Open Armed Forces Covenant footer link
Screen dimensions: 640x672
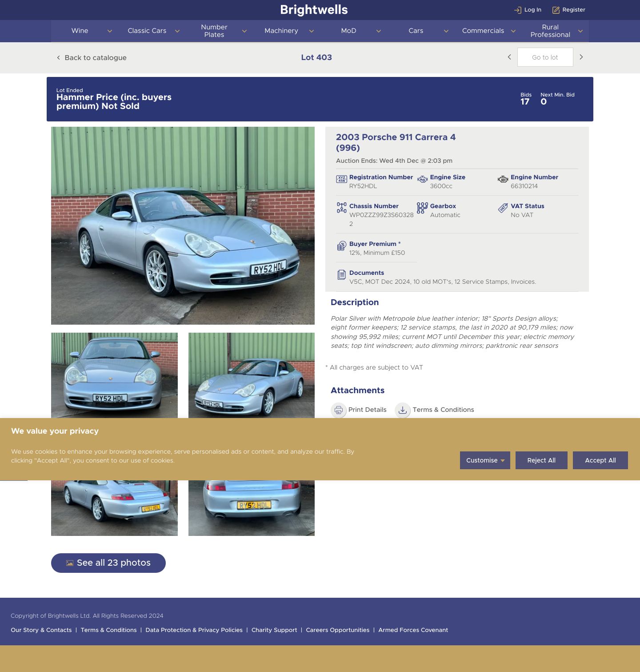click(413, 630)
